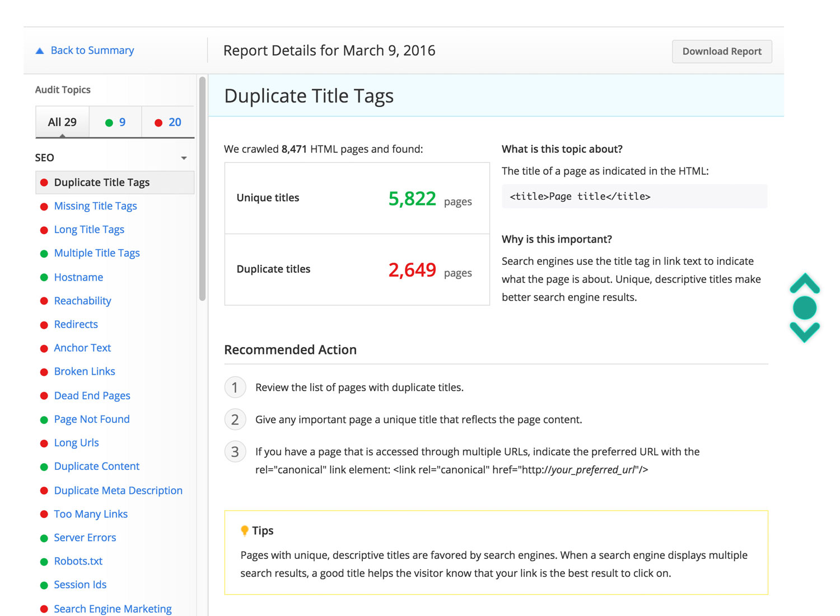Open the Server Errors topic
This screenshot has height=616, width=840.
(x=85, y=537)
